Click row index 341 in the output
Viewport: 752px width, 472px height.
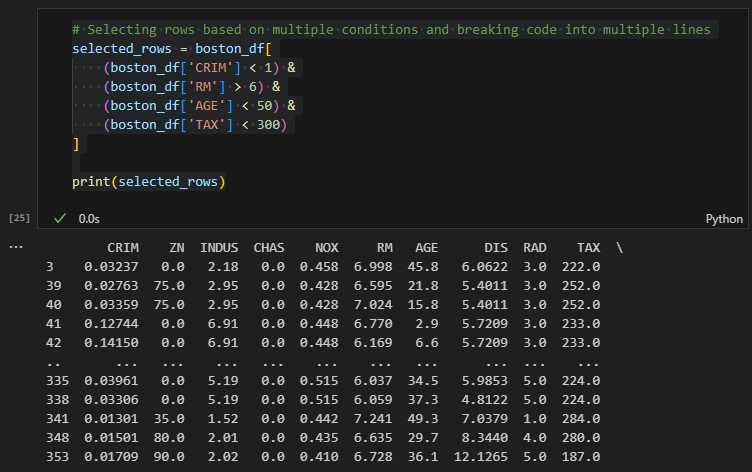(x=58, y=419)
